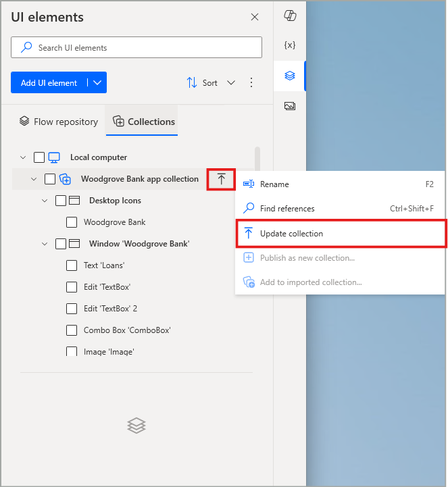The height and width of the screenshot is (487, 448).
Task: Select the Window 'Woodgrove Bank' checkbox
Action: [61, 244]
